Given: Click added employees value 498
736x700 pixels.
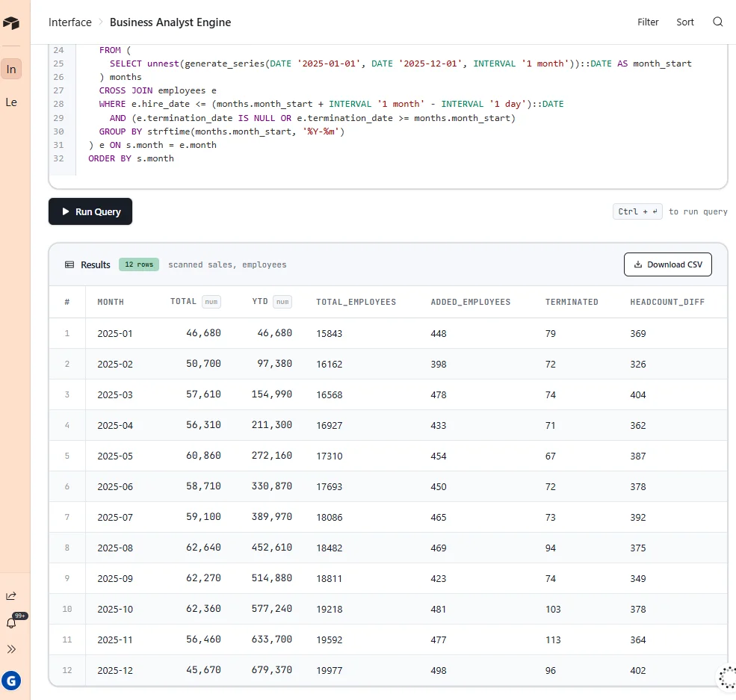Looking at the screenshot, I should 439,671.
